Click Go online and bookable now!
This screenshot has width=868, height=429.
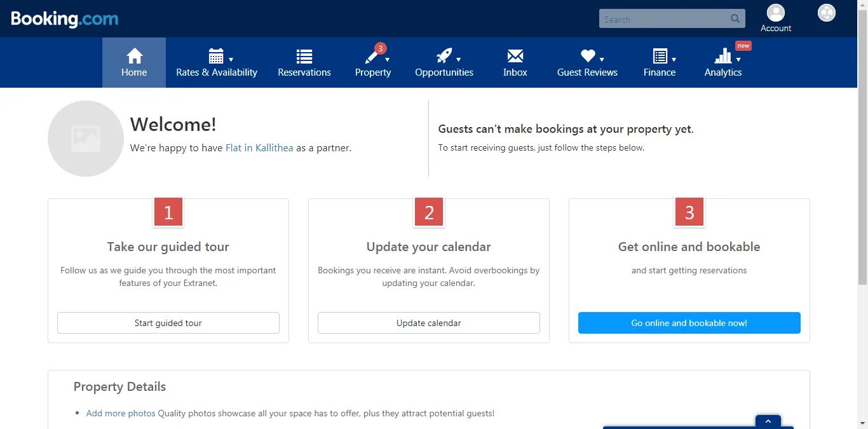[x=689, y=323]
